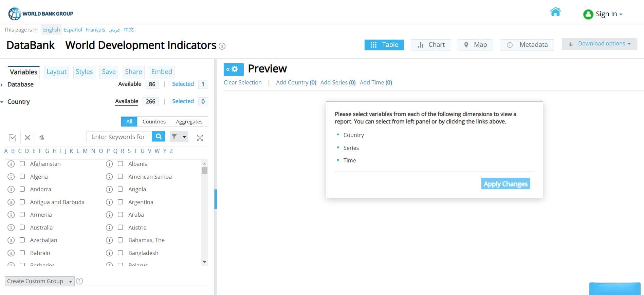644x295 pixels.
Task: Open the Sign In dropdown
Action: point(609,14)
